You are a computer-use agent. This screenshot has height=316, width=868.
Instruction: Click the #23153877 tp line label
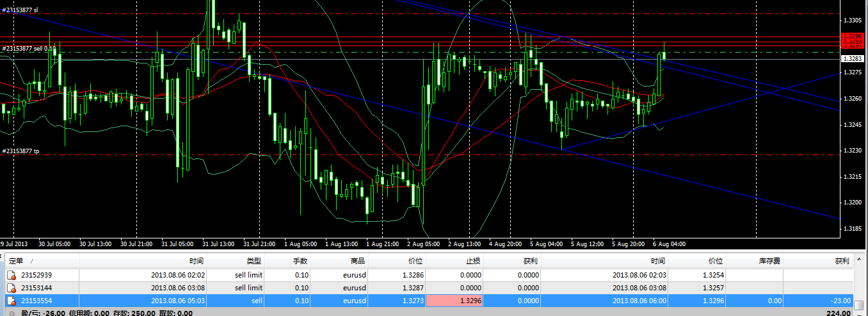point(20,151)
